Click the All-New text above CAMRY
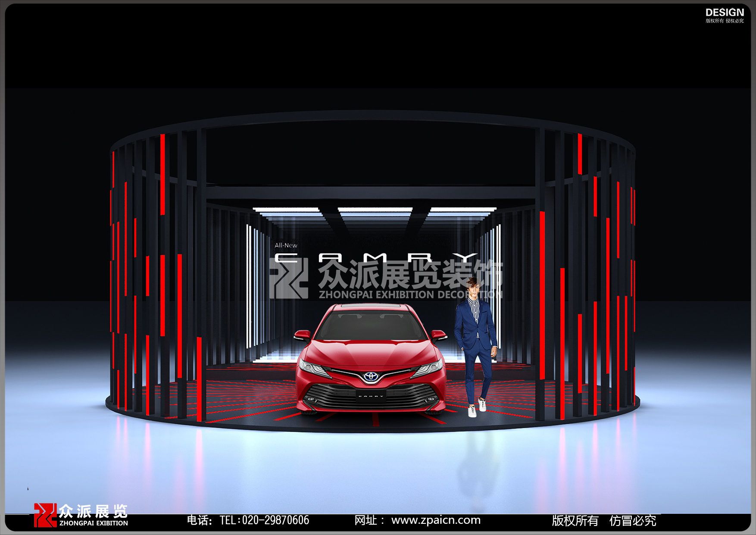 pos(286,245)
